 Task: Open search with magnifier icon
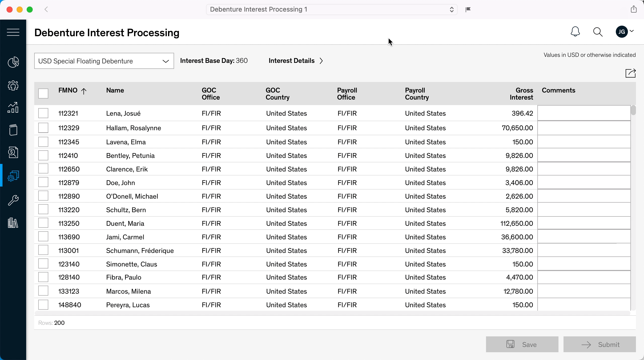598,32
